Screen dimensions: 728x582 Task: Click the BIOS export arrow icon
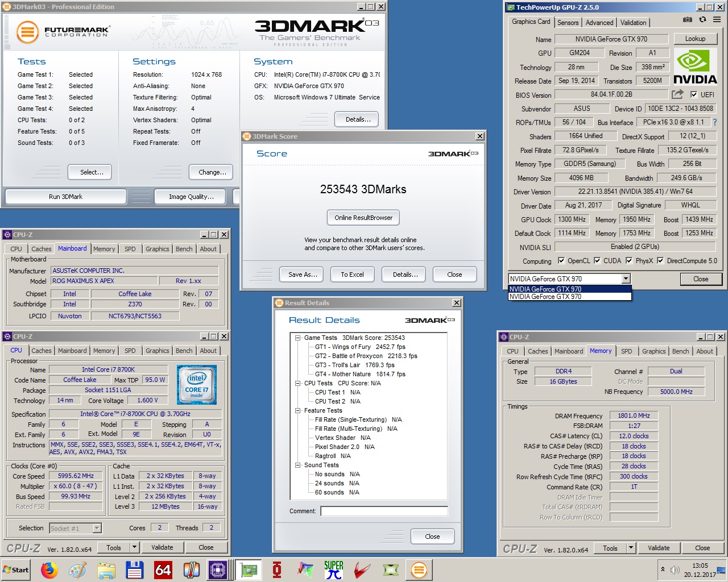coord(677,94)
